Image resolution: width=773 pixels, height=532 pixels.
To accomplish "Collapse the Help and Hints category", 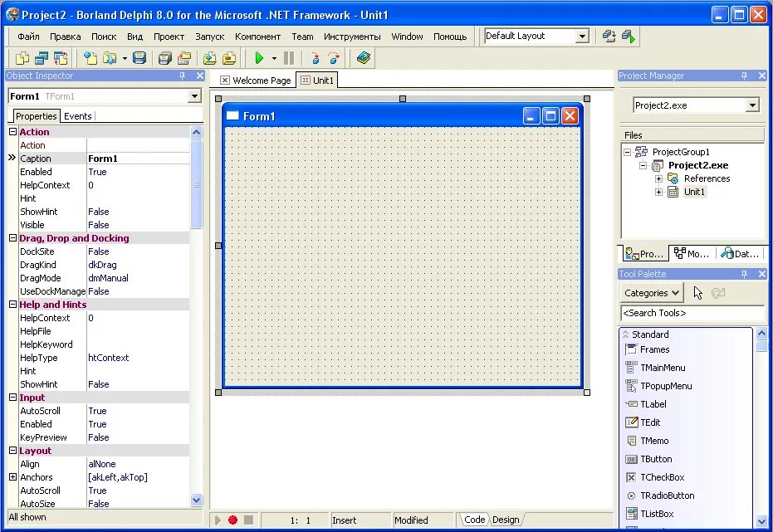I will coord(12,305).
